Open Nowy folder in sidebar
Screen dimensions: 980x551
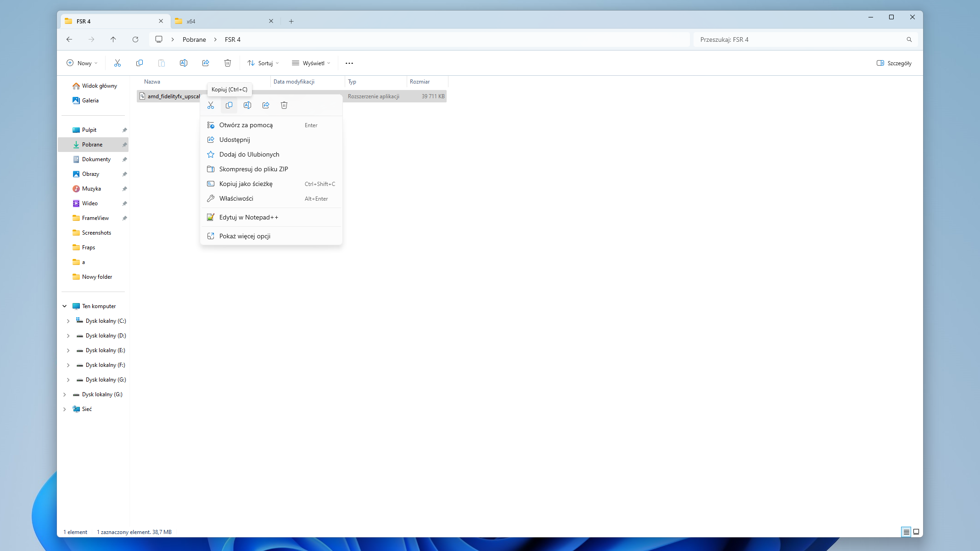click(93, 277)
